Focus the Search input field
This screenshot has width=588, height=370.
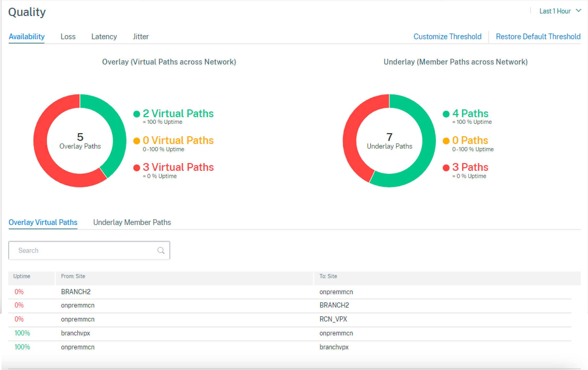89,251
